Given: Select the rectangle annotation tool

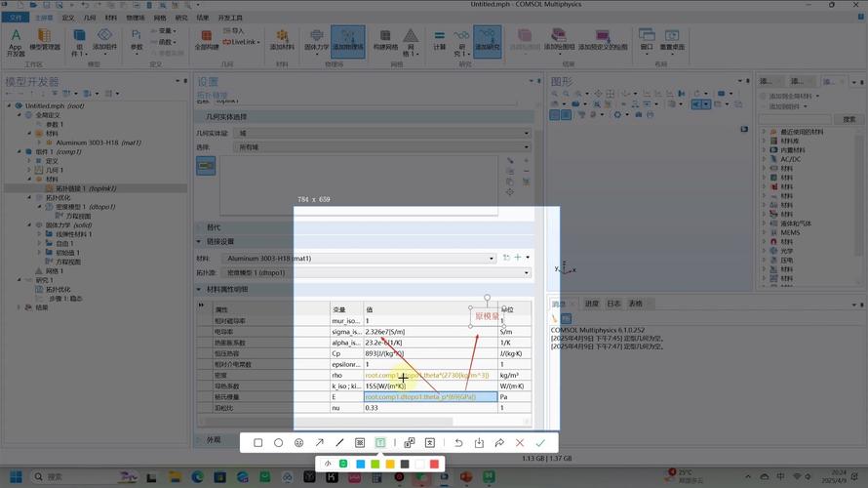Looking at the screenshot, I should [x=258, y=443].
